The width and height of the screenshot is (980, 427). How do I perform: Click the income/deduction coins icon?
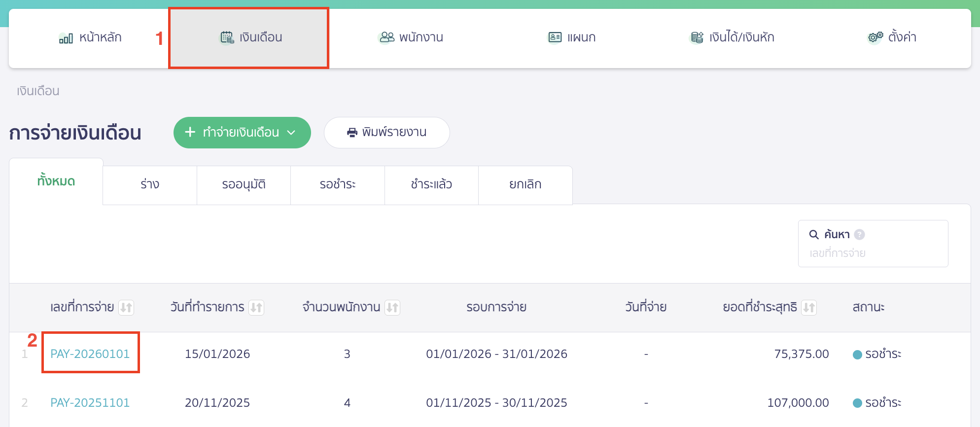click(x=697, y=37)
